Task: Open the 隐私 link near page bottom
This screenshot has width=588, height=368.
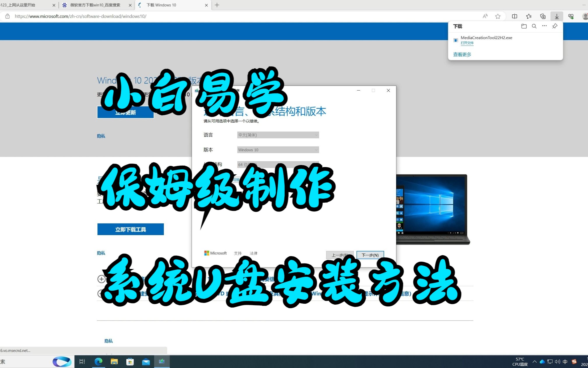Action: click(108, 341)
